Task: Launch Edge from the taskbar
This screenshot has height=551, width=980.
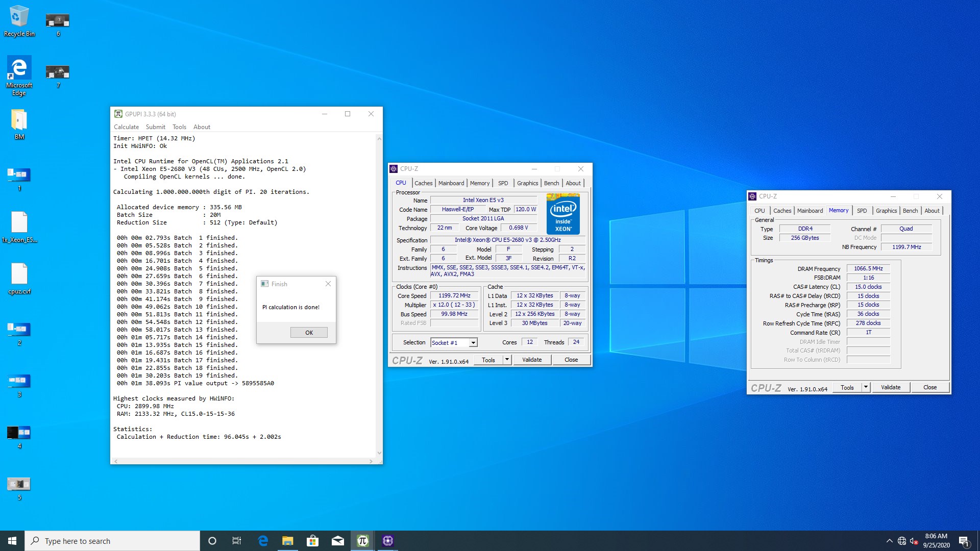Action: coord(263,541)
